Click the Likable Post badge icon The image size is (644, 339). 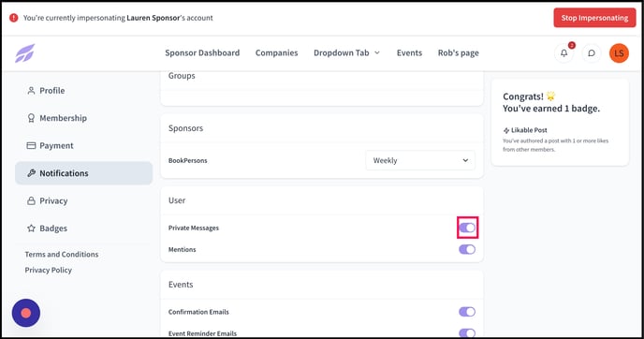[506, 131]
